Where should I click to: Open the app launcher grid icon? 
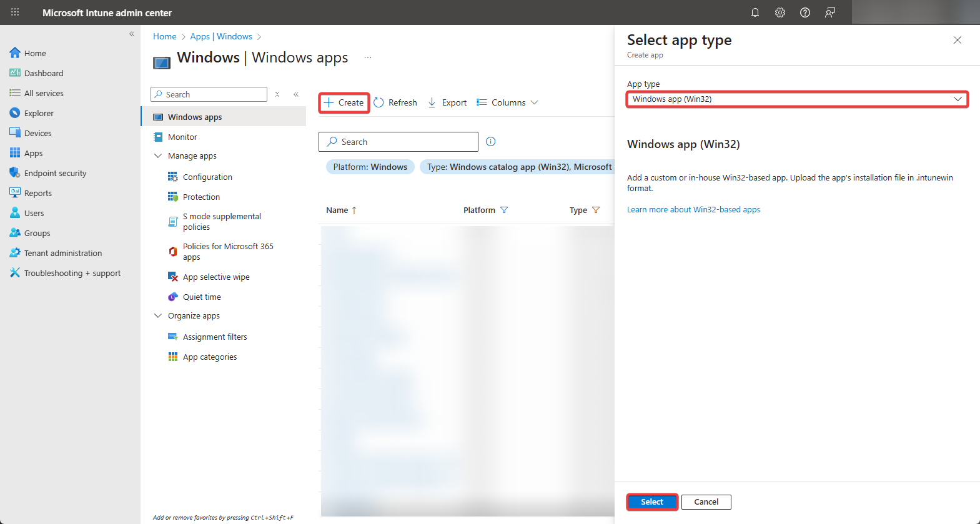pos(15,12)
